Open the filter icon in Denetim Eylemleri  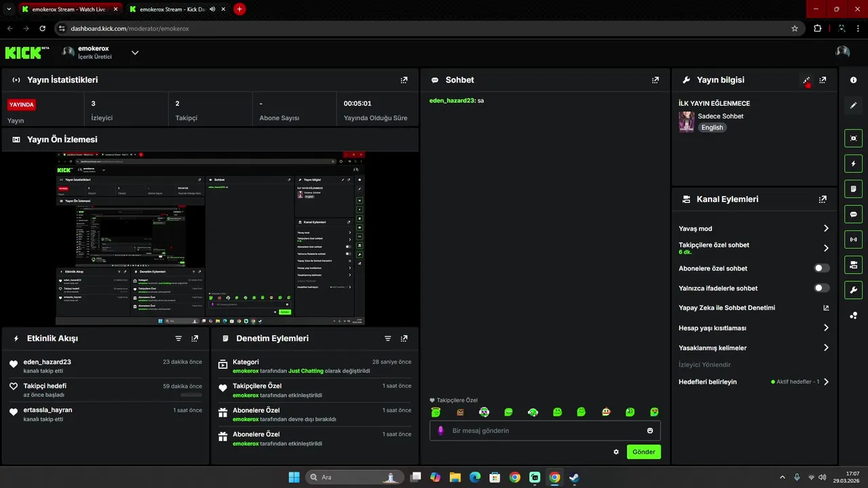388,338
